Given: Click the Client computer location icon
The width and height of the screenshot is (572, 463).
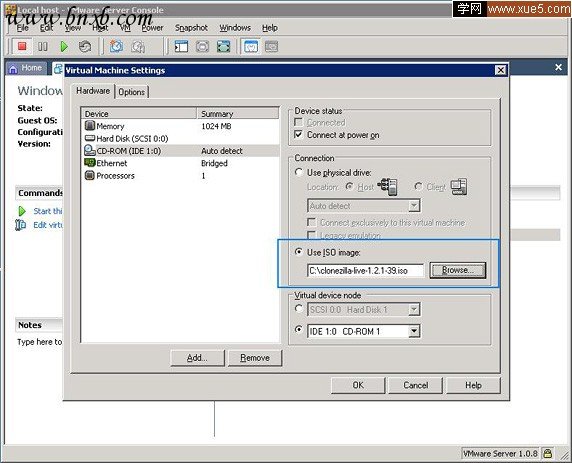Looking at the screenshot, I should (x=459, y=186).
